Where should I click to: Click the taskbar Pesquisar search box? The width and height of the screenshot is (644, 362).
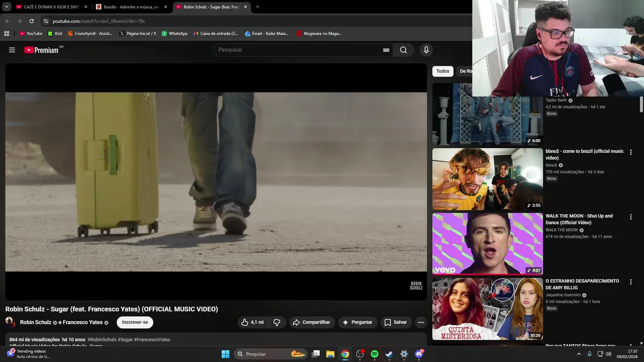click(x=271, y=354)
